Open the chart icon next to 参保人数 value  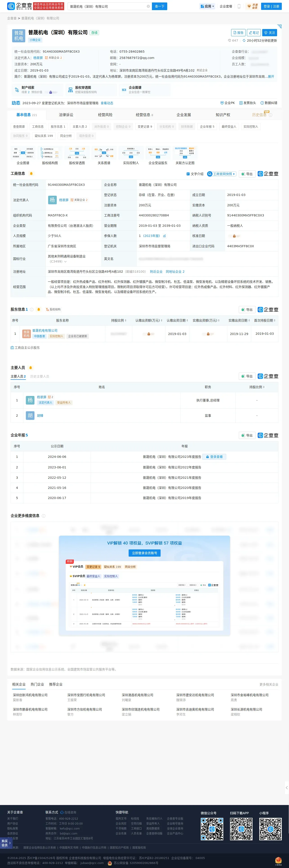(x=165, y=236)
